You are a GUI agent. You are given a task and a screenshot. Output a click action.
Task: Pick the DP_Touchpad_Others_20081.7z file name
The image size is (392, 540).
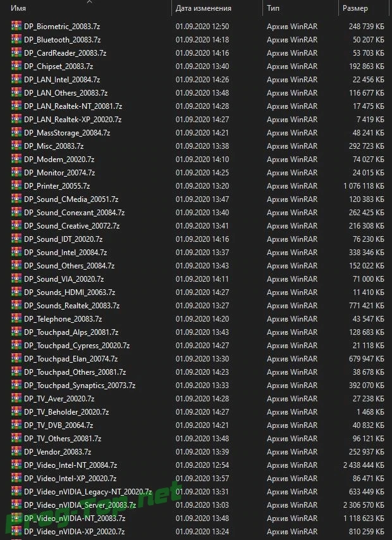[x=75, y=372]
